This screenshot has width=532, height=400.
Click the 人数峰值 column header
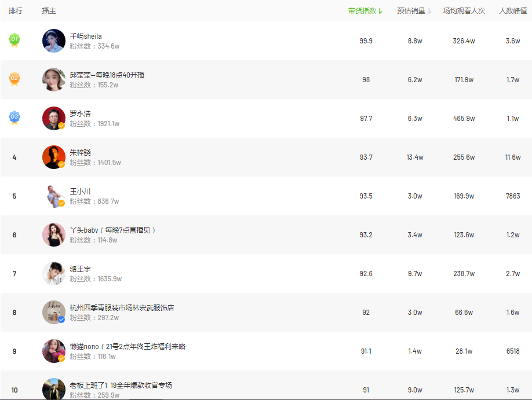(513, 11)
